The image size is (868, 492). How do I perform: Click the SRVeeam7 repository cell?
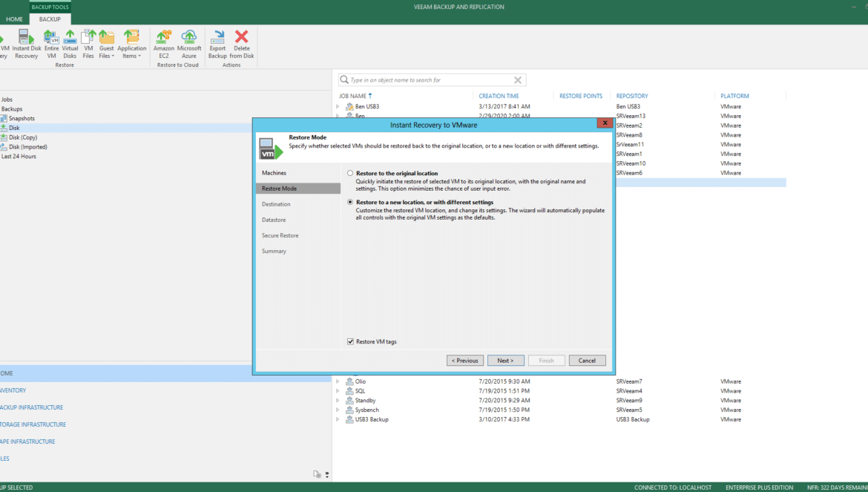[x=629, y=381]
